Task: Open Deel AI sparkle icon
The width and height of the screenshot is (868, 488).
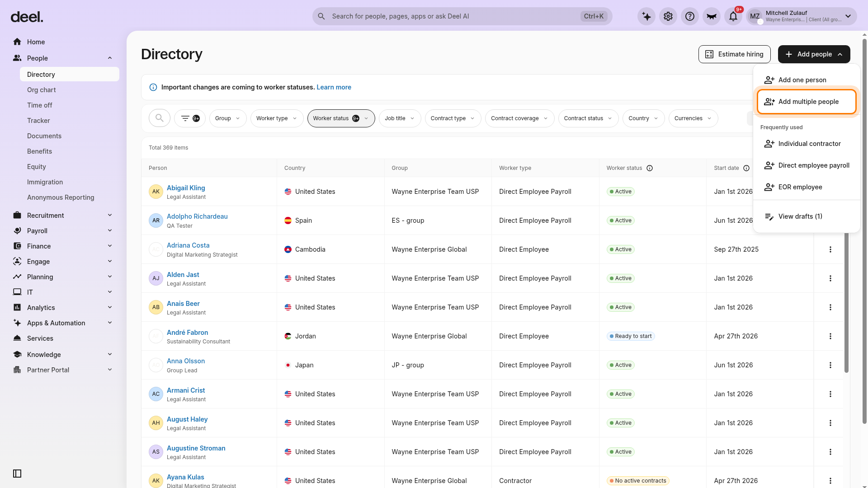Action: click(646, 16)
